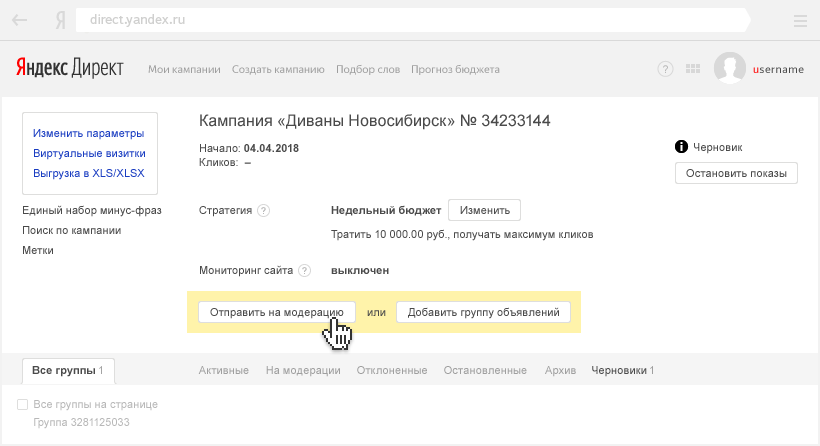Select the Все группы tab
Image resolution: width=820 pixels, height=446 pixels.
68,370
